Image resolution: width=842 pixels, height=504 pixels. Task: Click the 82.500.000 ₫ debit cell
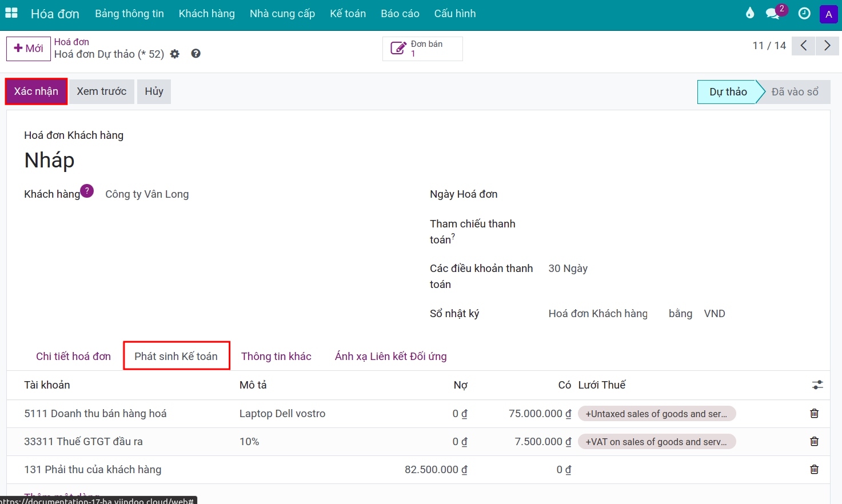point(436,470)
